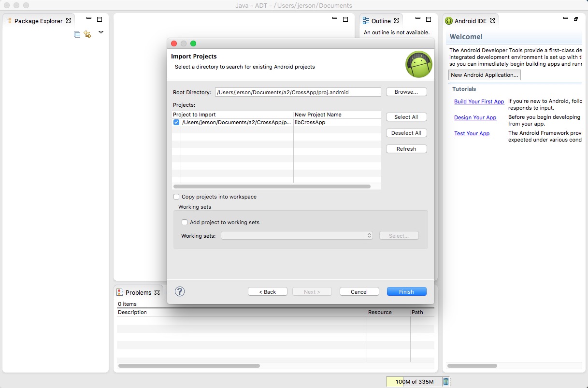Click the heap status memory bar
The height and width of the screenshot is (388, 588).
click(414, 382)
